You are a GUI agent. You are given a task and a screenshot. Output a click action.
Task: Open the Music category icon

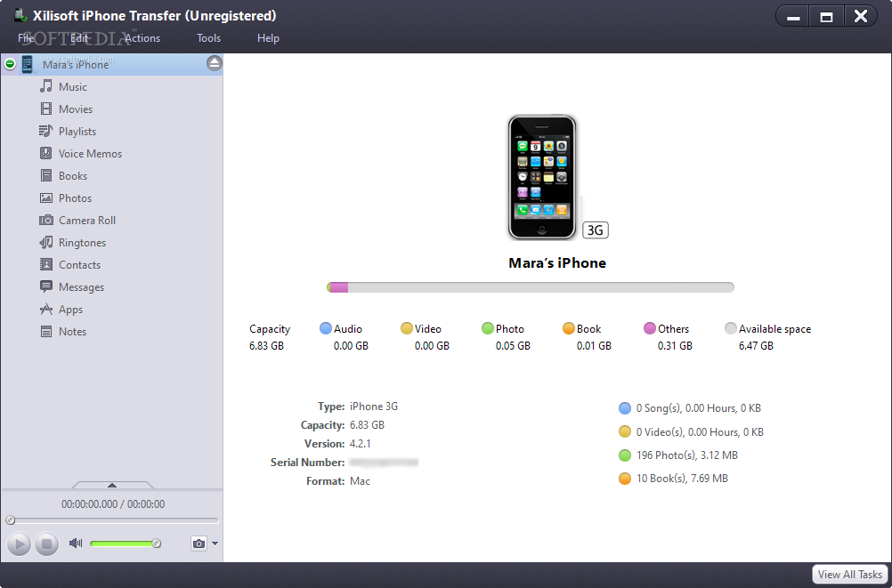46,86
